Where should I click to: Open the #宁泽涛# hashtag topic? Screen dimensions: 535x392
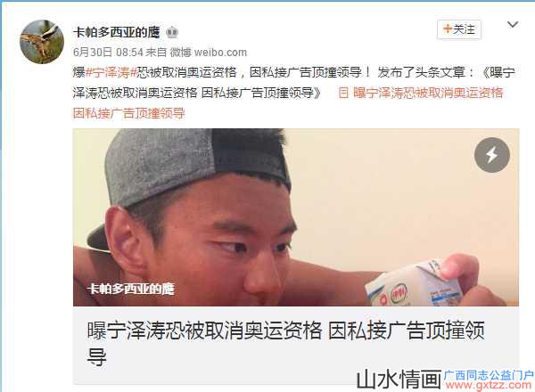pos(111,72)
